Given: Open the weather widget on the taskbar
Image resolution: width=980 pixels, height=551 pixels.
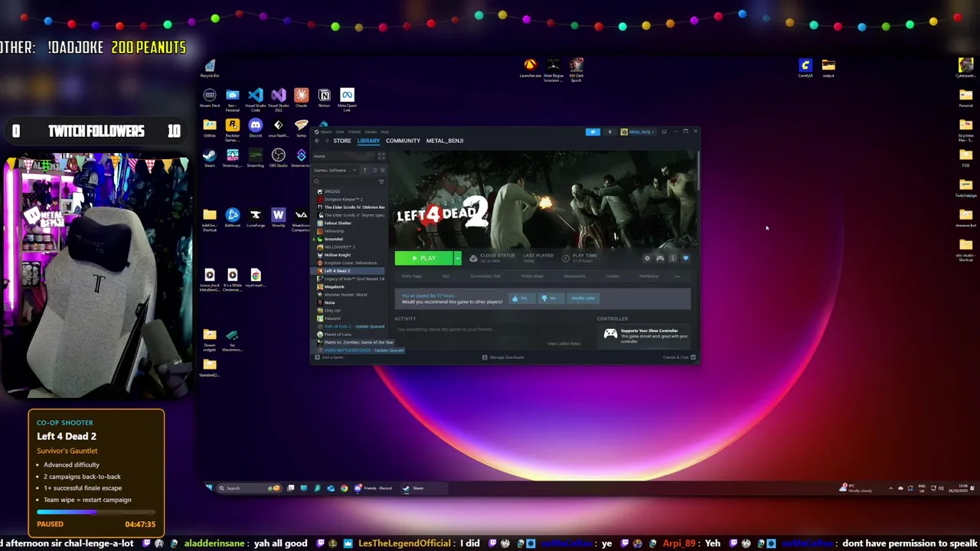Looking at the screenshot, I should pyautogui.click(x=856, y=488).
